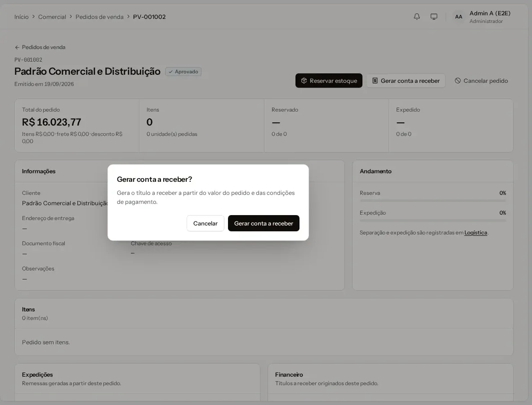Click the Informações section heading
532x405 pixels.
39,171
